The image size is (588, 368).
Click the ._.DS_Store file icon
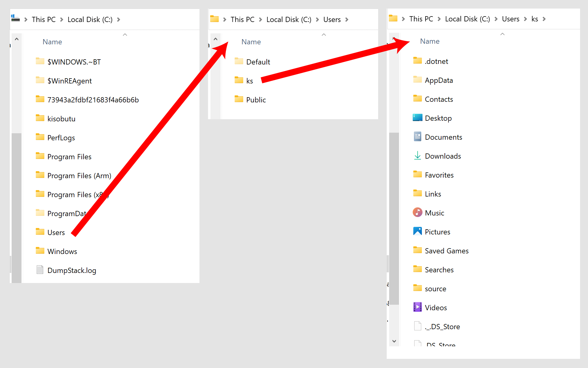417,326
